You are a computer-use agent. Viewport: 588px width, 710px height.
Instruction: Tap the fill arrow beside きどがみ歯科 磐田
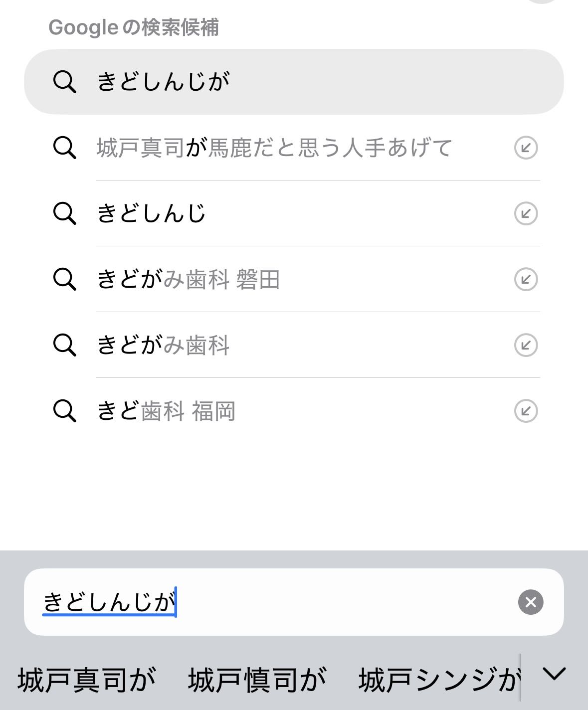click(526, 279)
